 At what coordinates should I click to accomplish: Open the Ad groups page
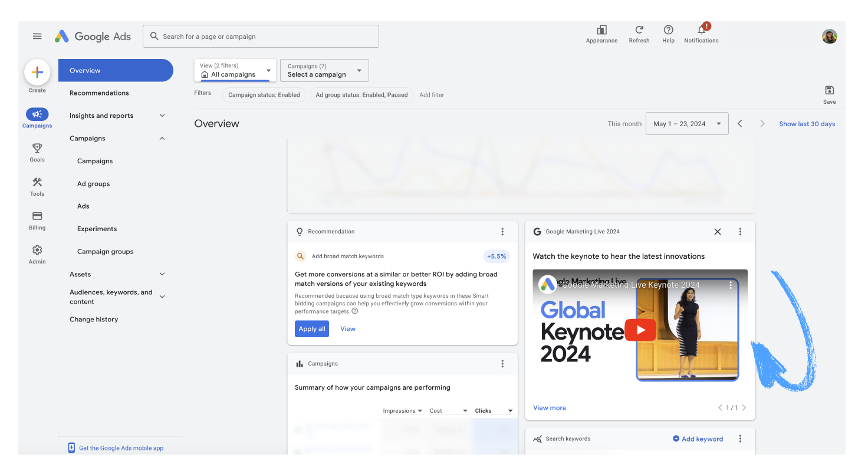[93, 184]
